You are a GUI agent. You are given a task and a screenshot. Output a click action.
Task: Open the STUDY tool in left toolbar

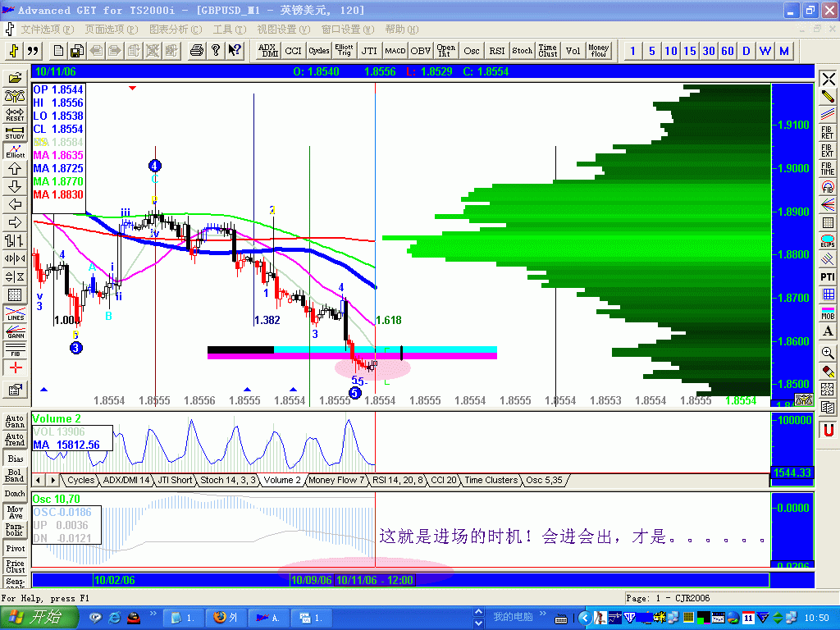click(x=14, y=133)
